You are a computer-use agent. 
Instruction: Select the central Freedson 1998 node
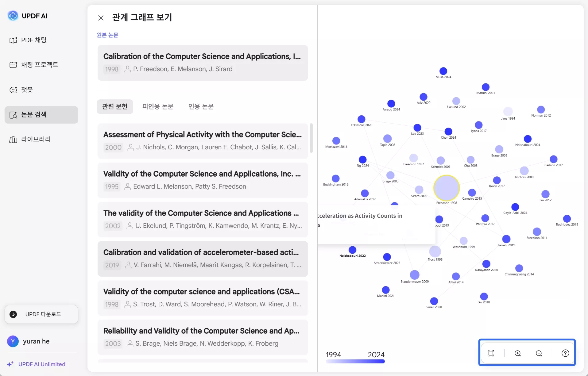447,188
